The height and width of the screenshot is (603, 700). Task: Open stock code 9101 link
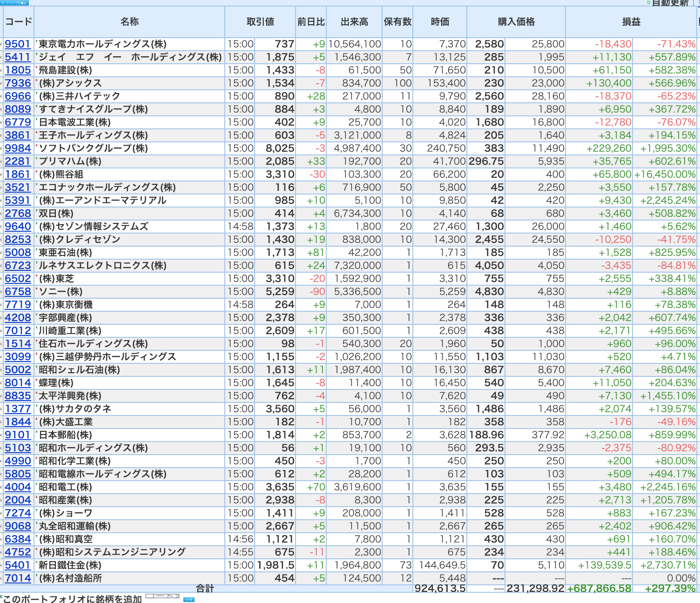[x=18, y=435]
